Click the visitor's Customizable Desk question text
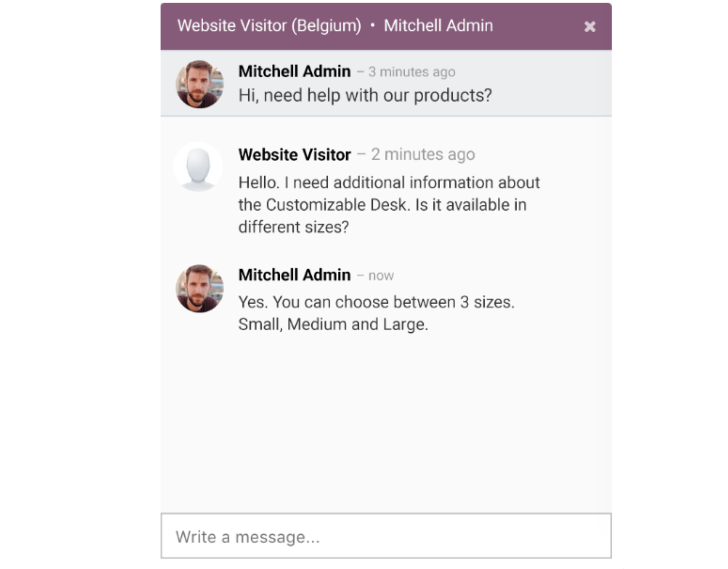This screenshot has height=569, width=728. tap(383, 205)
